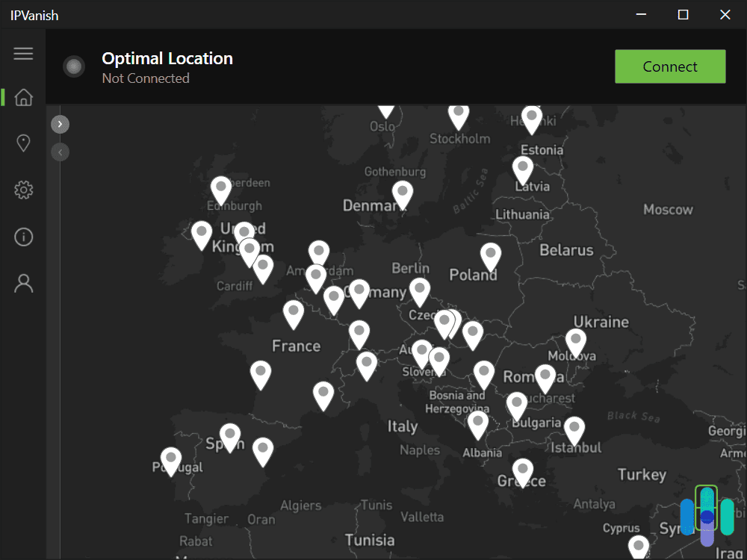
Task: Click the colored widget overlay near Iraq
Action: click(x=705, y=514)
